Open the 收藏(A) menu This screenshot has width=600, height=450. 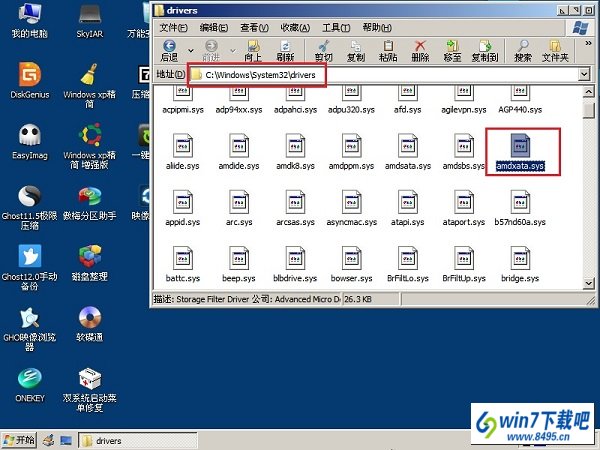[295, 28]
